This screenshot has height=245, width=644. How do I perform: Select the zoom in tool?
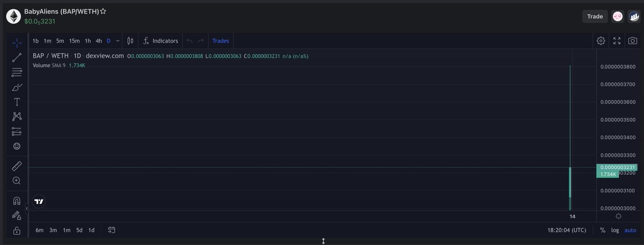click(17, 181)
